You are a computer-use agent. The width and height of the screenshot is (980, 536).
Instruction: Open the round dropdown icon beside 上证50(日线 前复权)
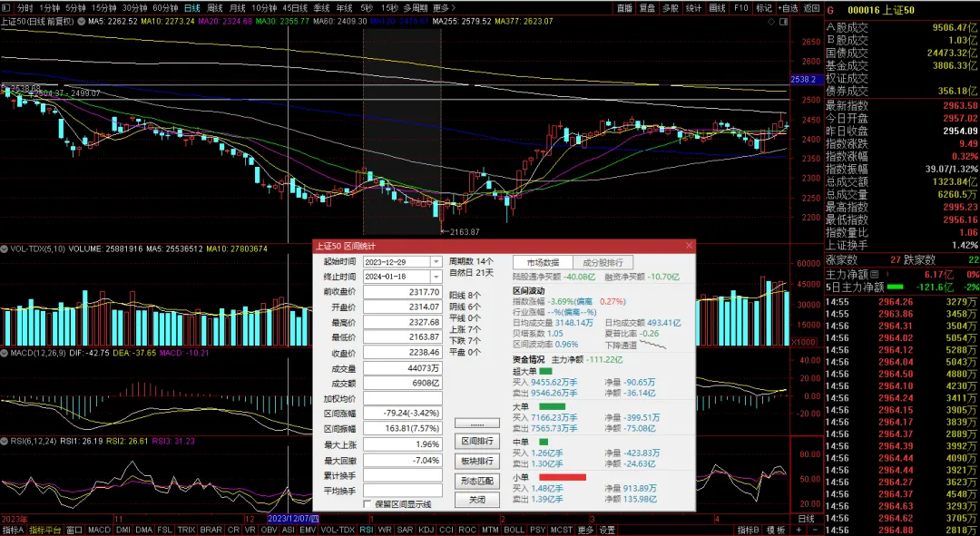coord(82,21)
